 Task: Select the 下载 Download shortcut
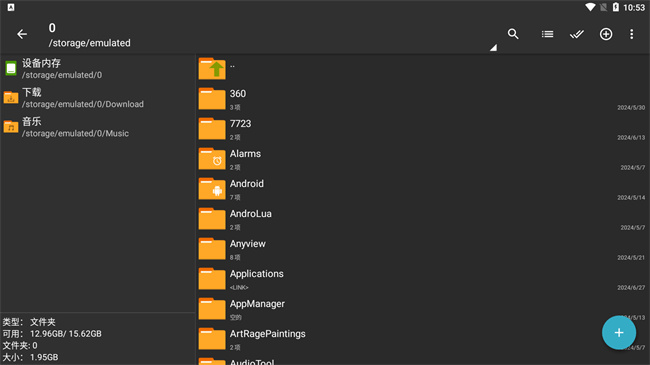[98, 98]
